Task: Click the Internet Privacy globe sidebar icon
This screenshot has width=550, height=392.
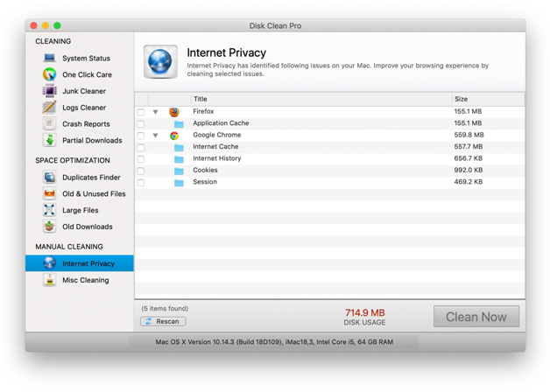Action: point(49,263)
